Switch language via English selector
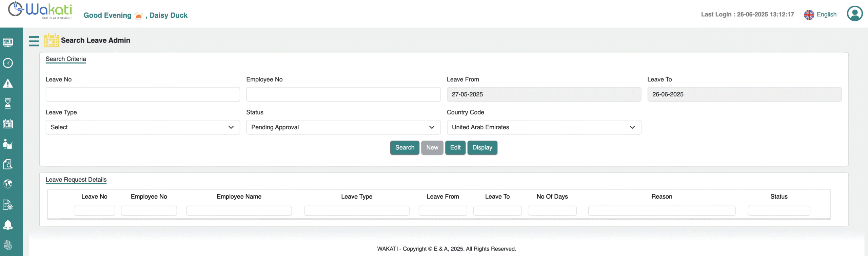This screenshot has height=256, width=868. [820, 15]
